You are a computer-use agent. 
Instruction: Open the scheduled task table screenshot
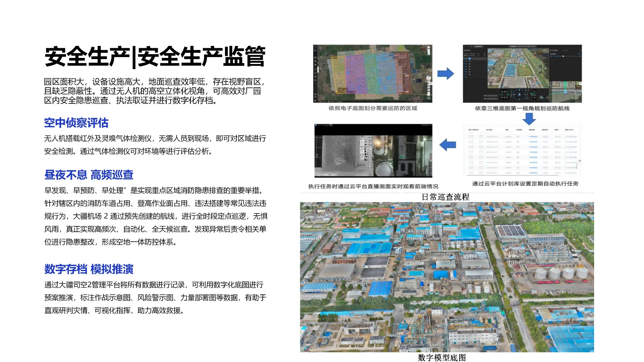pyautogui.click(x=522, y=150)
